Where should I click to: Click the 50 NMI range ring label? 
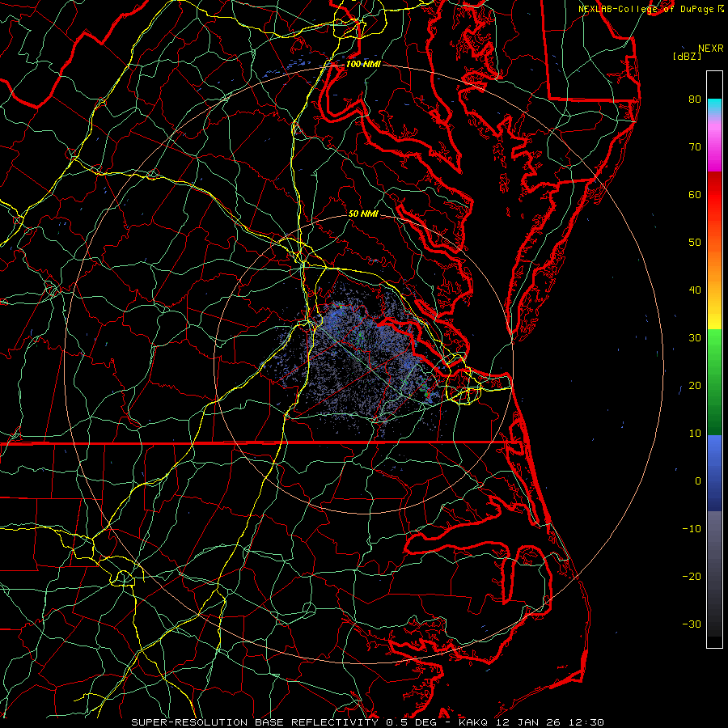point(363,214)
